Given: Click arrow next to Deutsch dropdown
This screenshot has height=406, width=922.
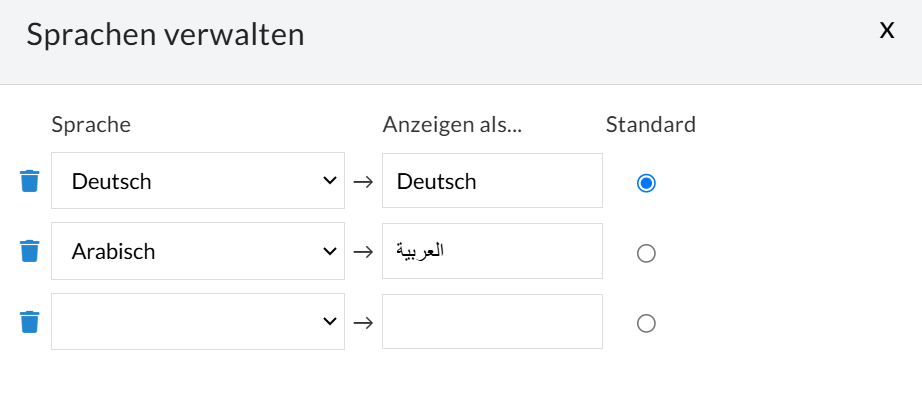Looking at the screenshot, I should point(363,182).
